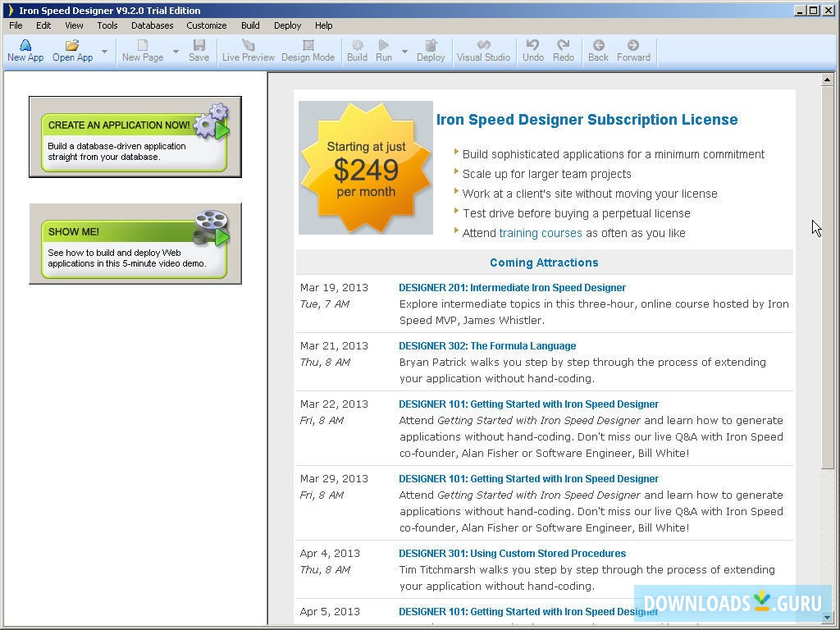Click the Create an Application Now button

point(135,137)
